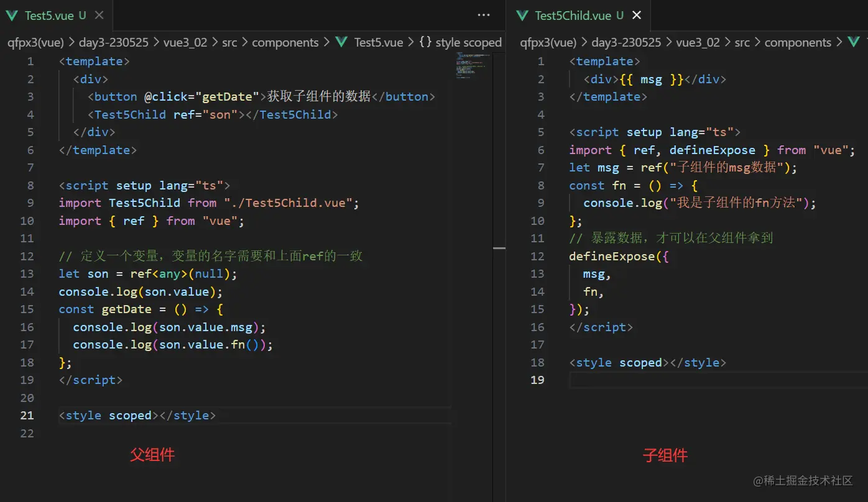
Task: Click the minimap preview in the left editor
Action: click(x=471, y=65)
